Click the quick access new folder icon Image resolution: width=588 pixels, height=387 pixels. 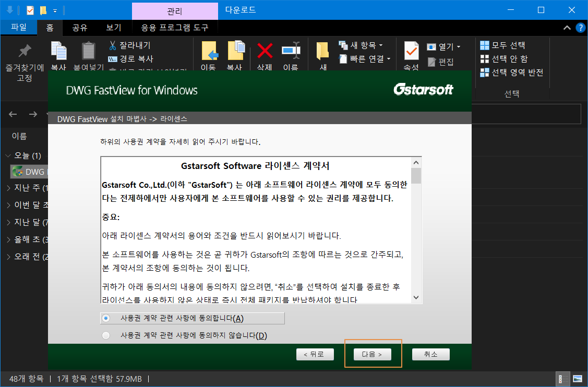click(43, 10)
